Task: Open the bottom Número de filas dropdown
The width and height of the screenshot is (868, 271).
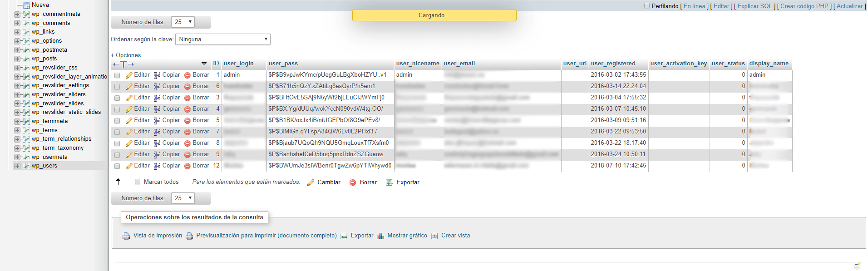Action: click(183, 198)
